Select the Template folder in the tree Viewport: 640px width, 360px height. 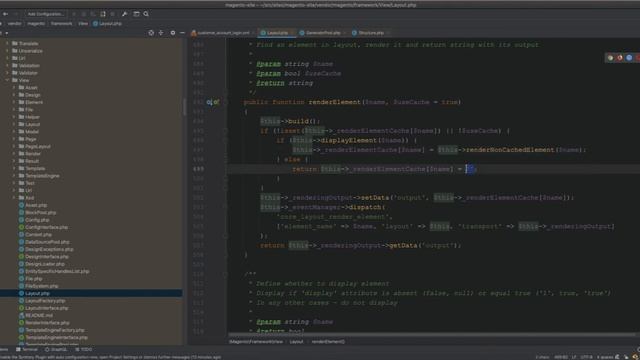click(32, 168)
